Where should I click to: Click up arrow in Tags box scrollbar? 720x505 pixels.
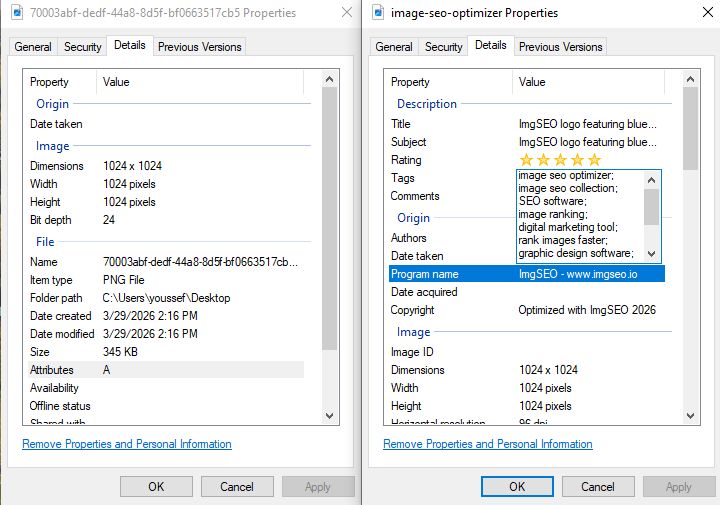point(651,180)
